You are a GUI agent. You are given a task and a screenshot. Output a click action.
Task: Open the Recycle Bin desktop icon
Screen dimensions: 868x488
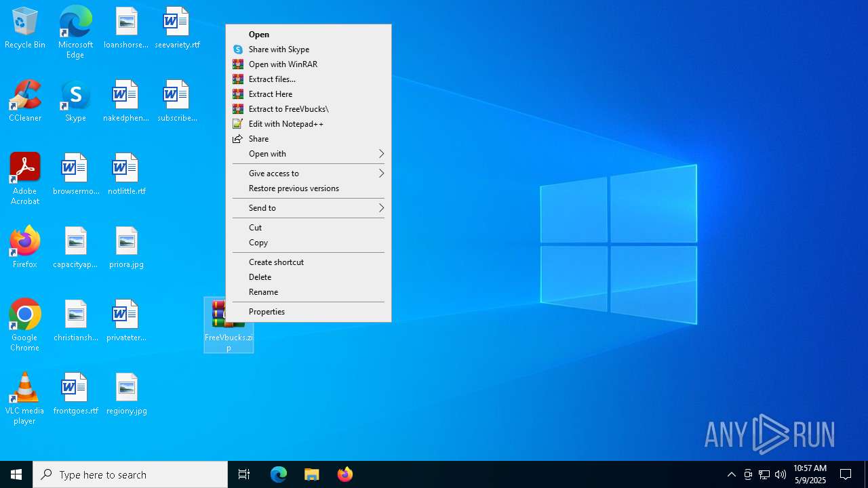[x=25, y=28]
